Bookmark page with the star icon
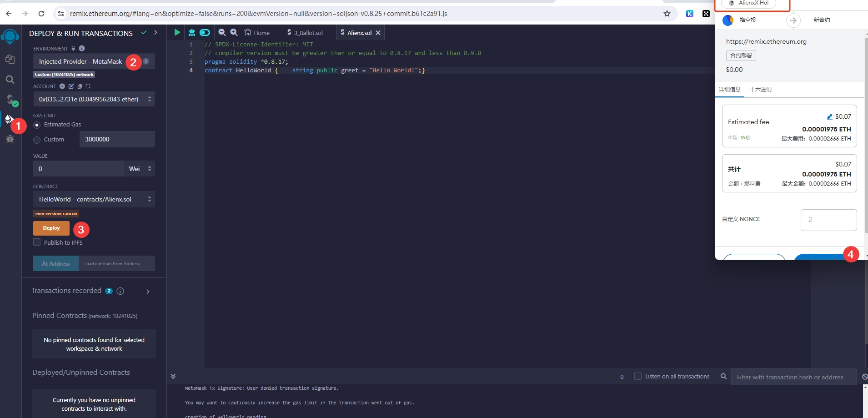The height and width of the screenshot is (418, 868). [x=667, y=14]
